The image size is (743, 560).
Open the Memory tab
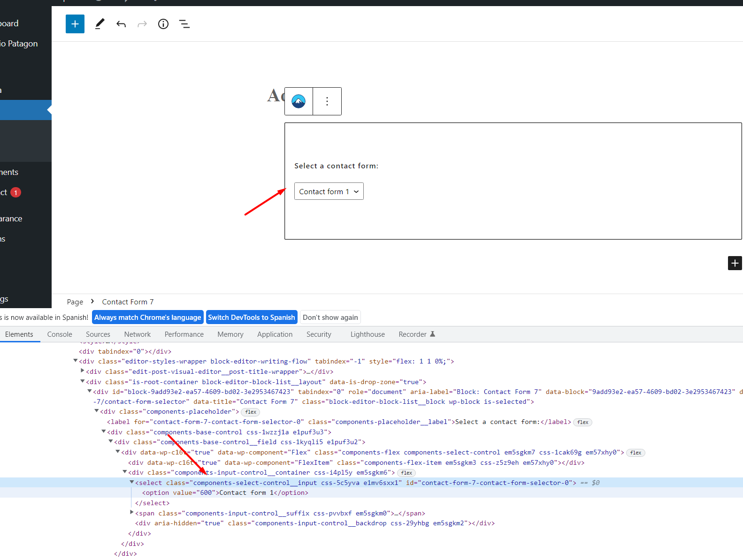(230, 334)
